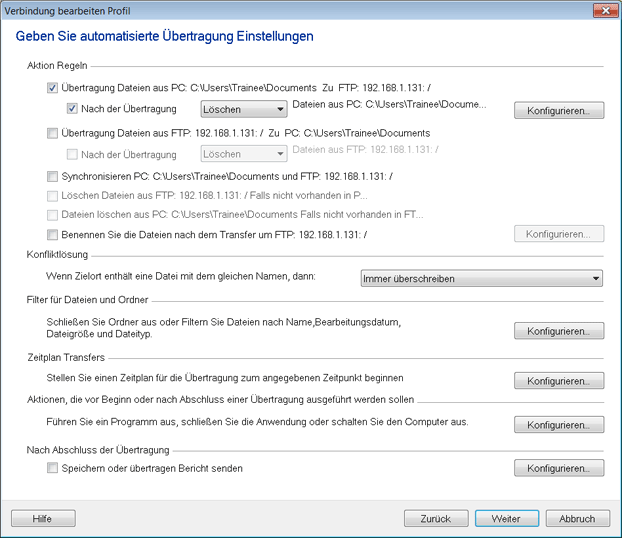Proceed by clicking Weiter
Screen dimensions: 622x540
coord(507,519)
